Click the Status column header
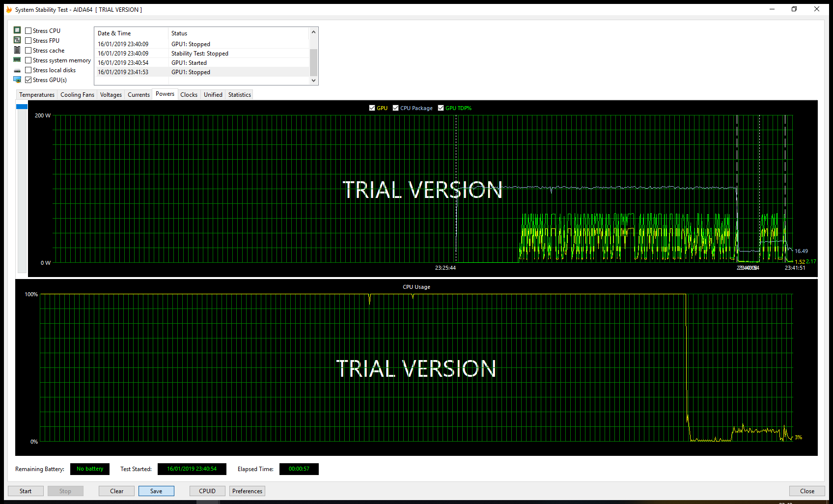 [x=239, y=33]
